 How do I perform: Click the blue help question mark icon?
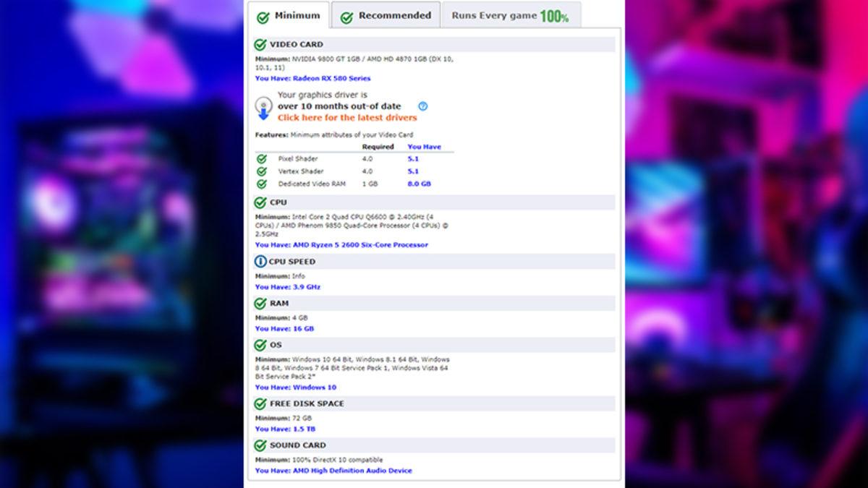423,106
